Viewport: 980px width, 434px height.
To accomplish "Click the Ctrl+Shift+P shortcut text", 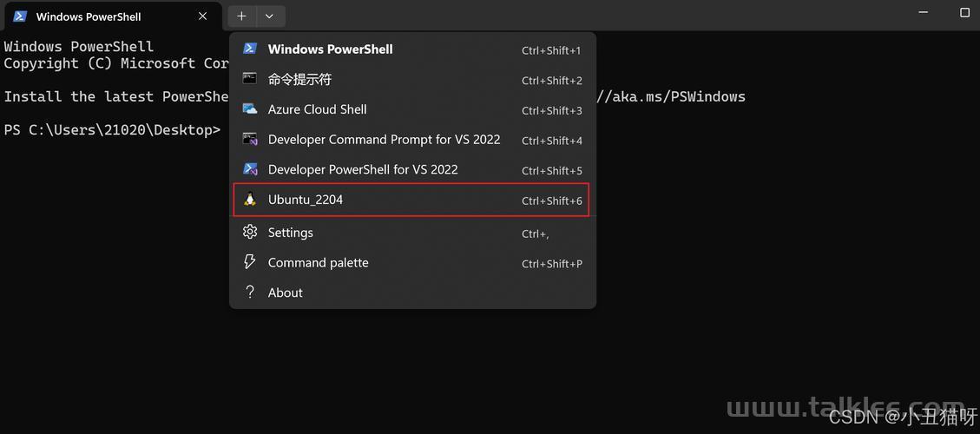I will [552, 264].
